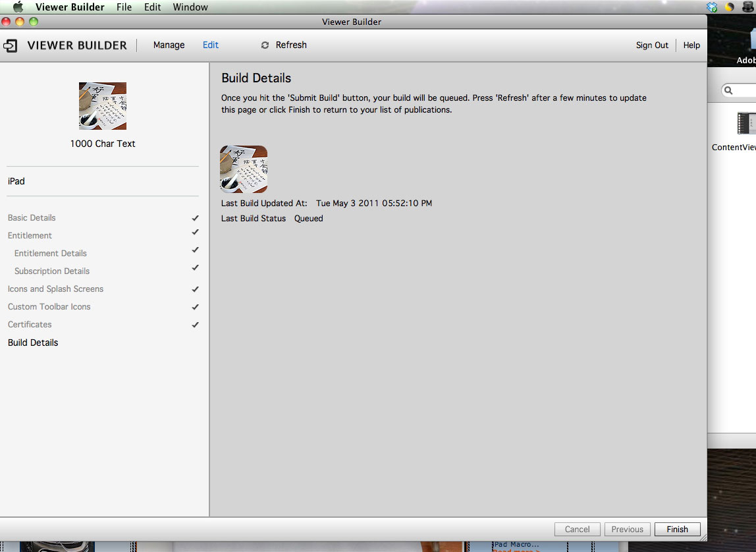Click the Refresh label

pyautogui.click(x=291, y=45)
